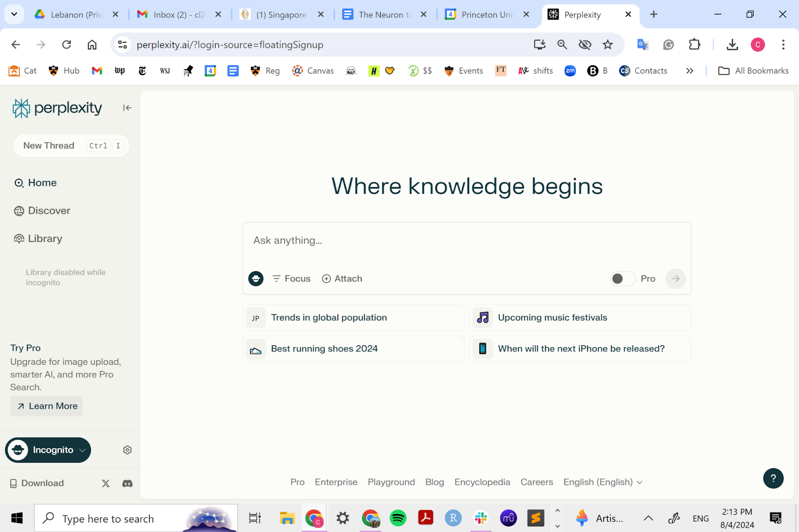
Task: Click the browser home button
Action: tap(92, 45)
